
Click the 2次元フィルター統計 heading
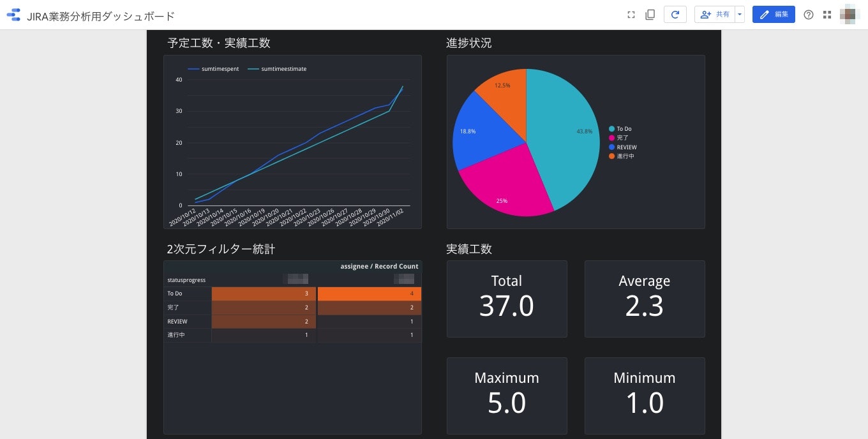click(221, 249)
